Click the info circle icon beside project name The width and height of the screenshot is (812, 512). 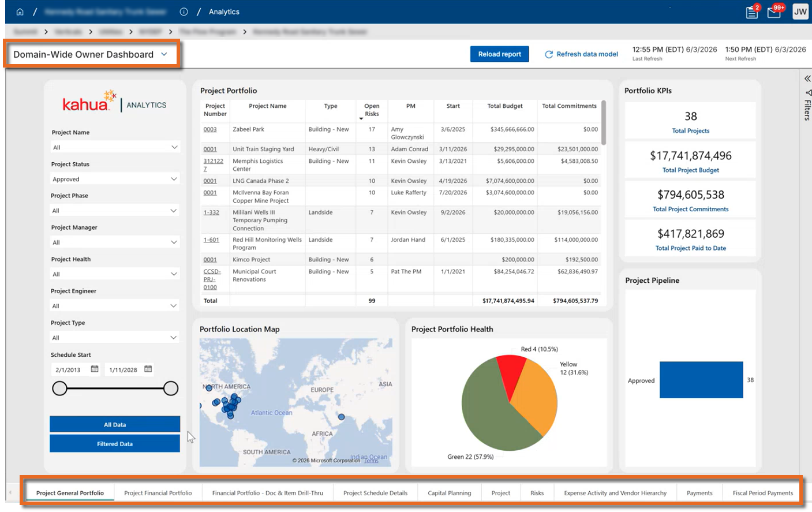184,12
